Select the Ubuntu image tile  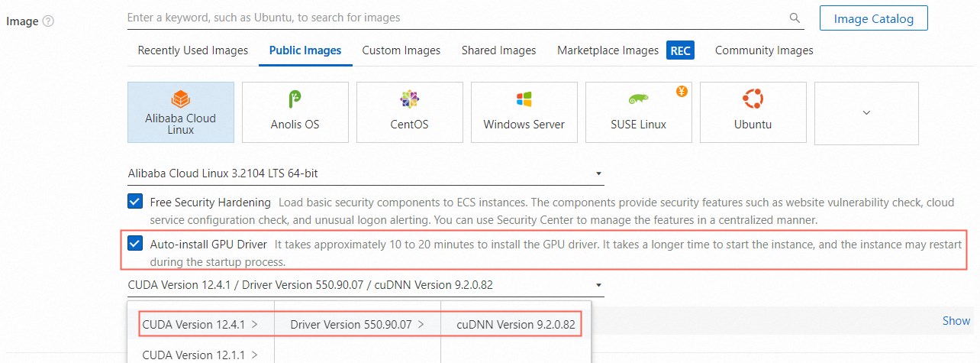[x=753, y=112]
